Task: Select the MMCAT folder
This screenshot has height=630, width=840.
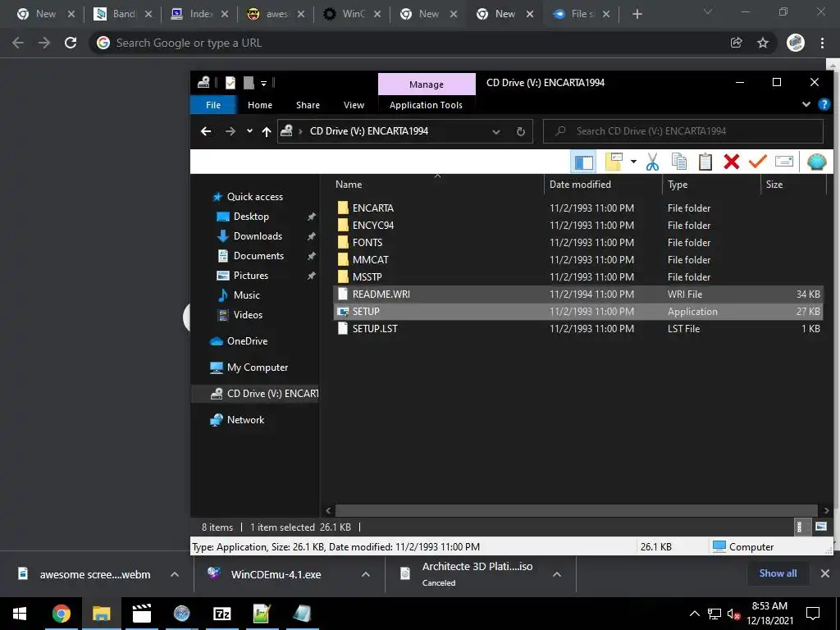Action: (577, 260)
